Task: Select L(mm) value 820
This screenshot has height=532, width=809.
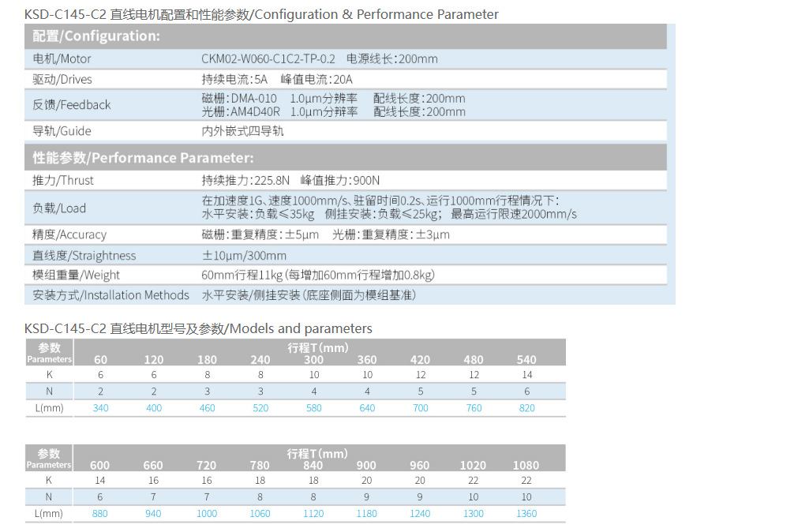Action: tap(526, 408)
